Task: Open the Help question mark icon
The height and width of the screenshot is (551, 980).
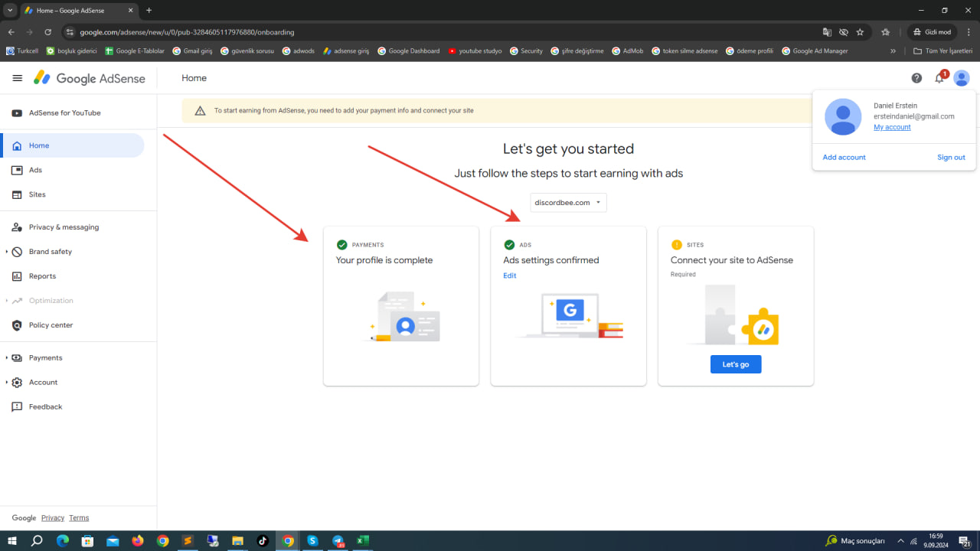Action: [916, 78]
